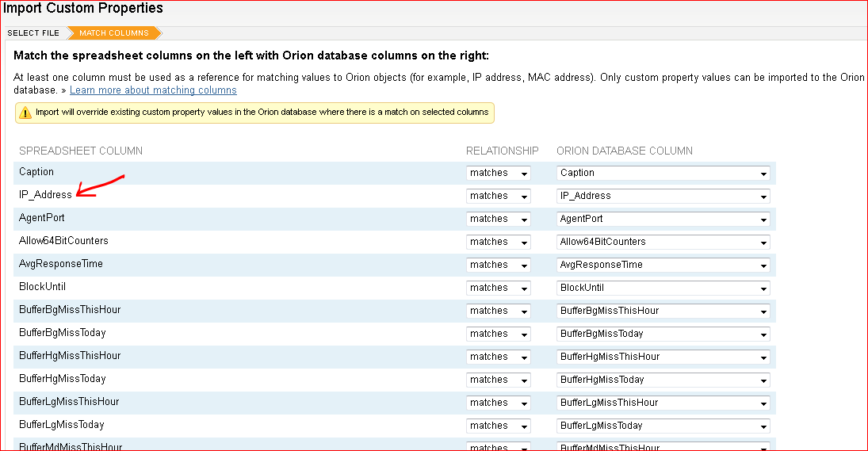Open Orion database column dropdown for Caption
The image size is (868, 451).
pos(663,174)
